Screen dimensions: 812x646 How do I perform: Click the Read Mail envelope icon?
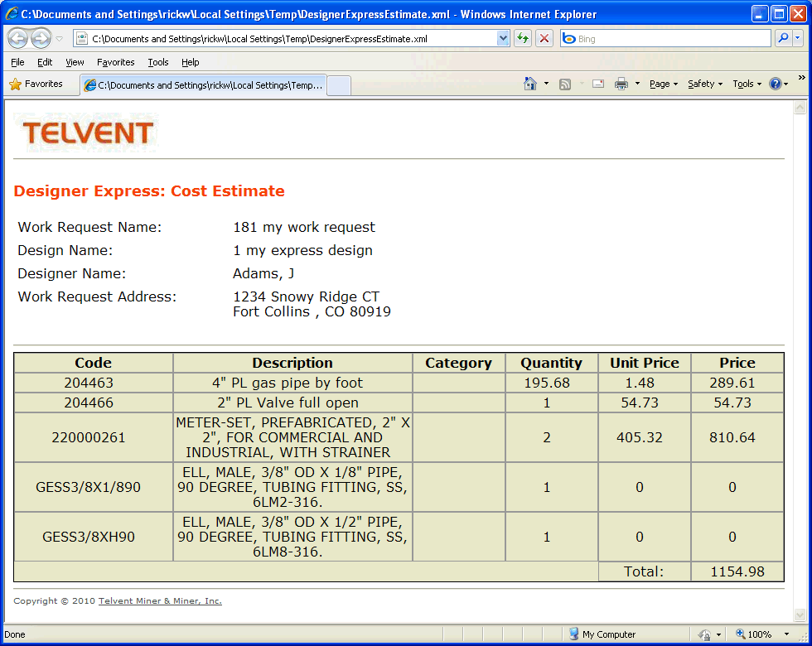[598, 84]
